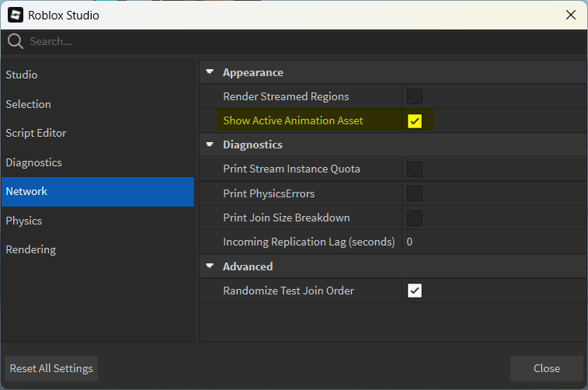The width and height of the screenshot is (588, 390).
Task: Go to Physics settings category
Action: 23,221
